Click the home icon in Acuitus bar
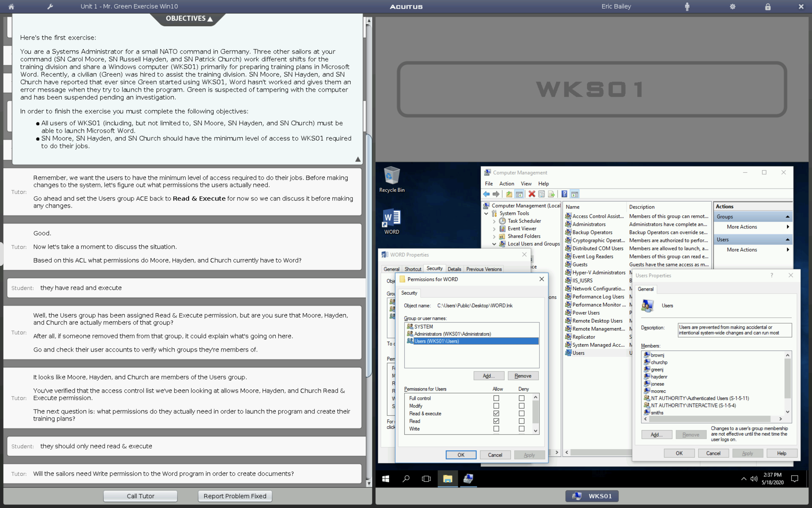The image size is (812, 508). coord(11,6)
